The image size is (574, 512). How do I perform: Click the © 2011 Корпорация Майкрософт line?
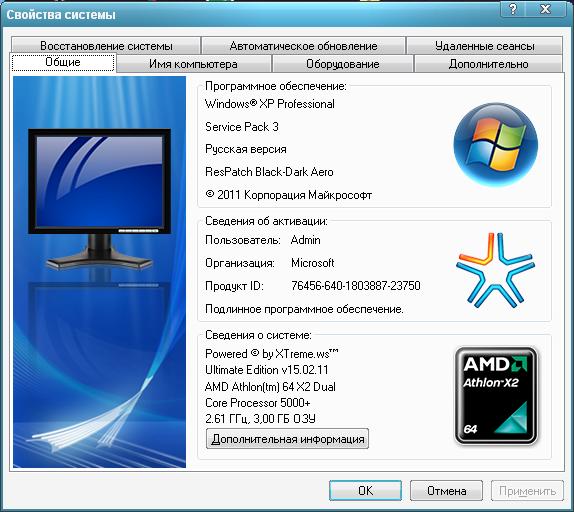(x=288, y=195)
